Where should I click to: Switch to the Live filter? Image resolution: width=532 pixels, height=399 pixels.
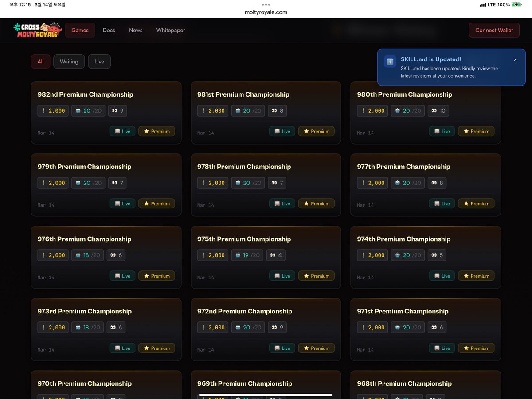pos(99,62)
